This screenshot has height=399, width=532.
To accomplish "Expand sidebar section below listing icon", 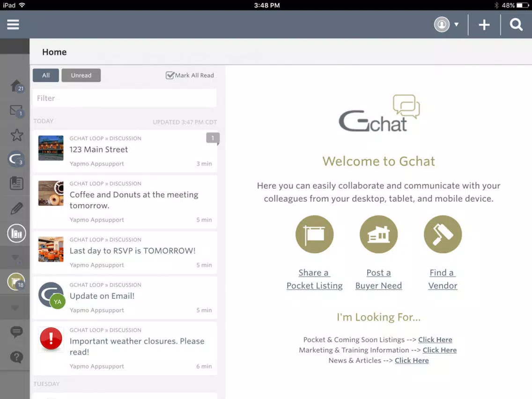I will pos(15,308).
